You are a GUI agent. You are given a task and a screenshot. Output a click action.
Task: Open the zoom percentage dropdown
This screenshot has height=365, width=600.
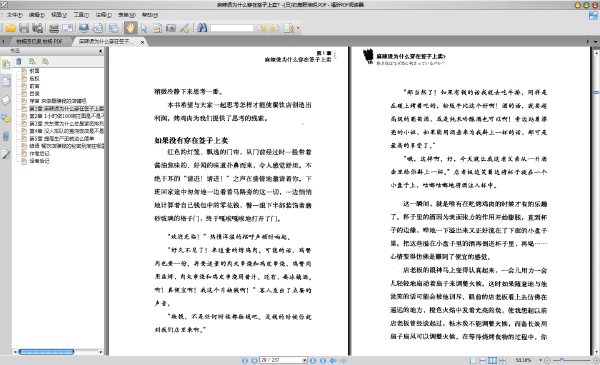pyautogui.click(x=541, y=360)
